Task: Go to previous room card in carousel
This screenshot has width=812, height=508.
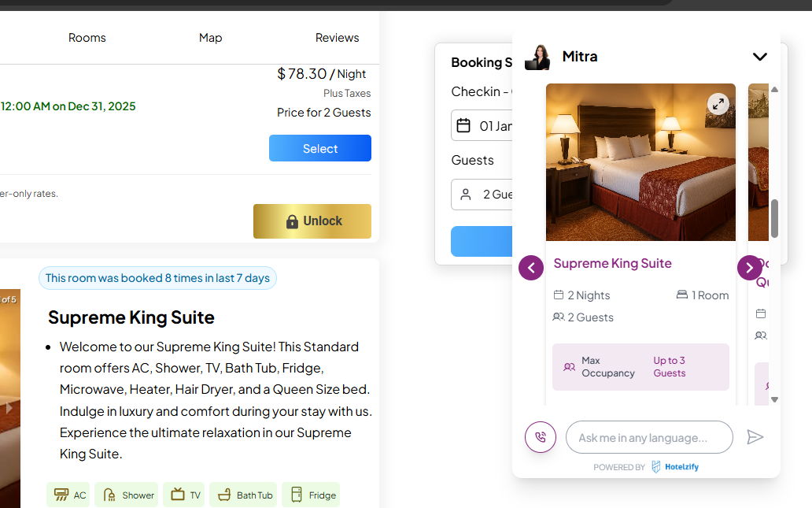Action: click(531, 268)
